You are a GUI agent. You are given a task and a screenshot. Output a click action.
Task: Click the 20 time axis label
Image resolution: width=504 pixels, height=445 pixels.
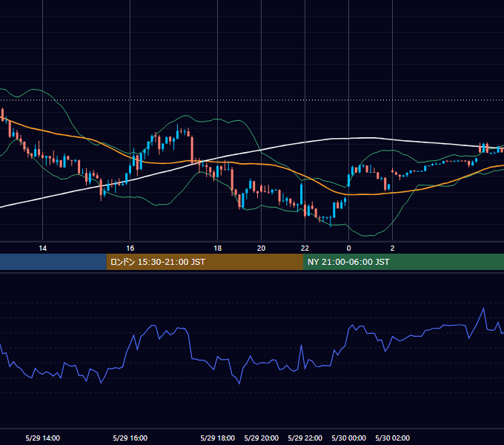pos(262,248)
